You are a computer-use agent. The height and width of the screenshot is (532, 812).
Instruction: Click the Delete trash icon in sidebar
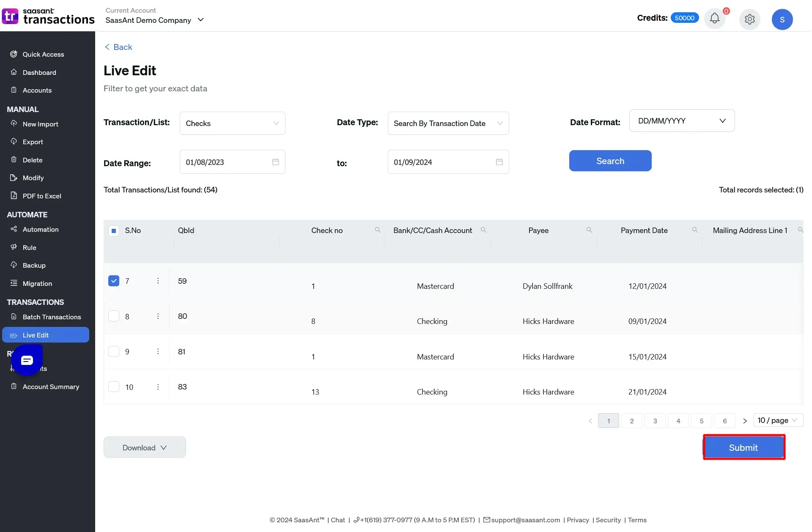[14, 160]
